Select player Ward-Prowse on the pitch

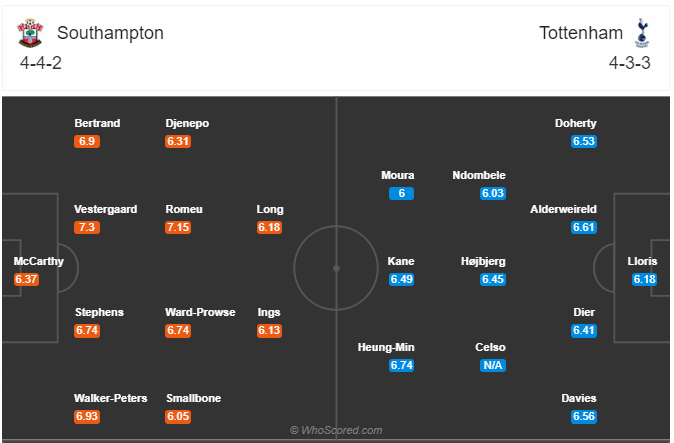point(200,312)
